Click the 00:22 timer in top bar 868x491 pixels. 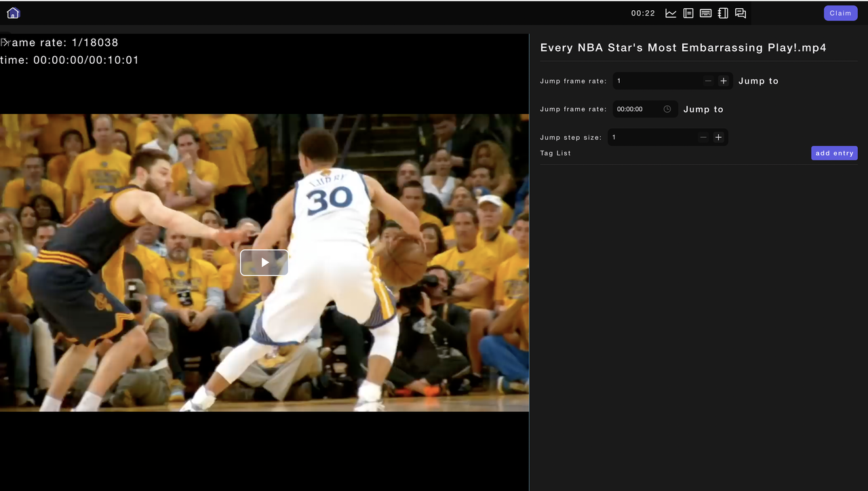(x=643, y=13)
